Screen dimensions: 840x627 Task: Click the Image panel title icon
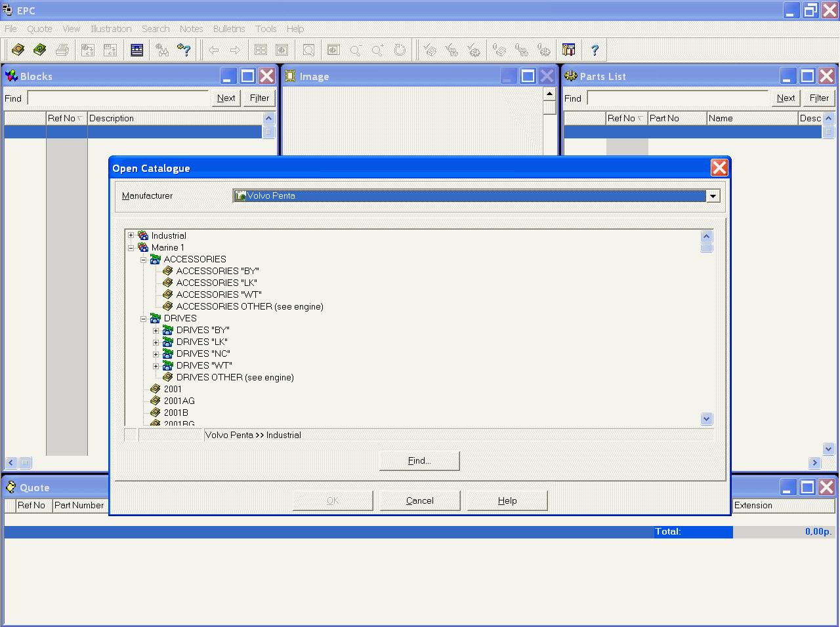pyautogui.click(x=290, y=76)
